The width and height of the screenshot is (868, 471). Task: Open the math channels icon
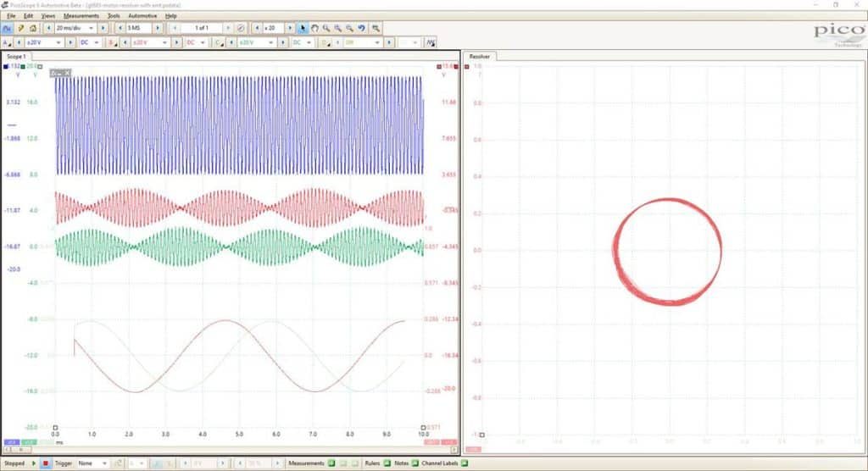click(x=431, y=42)
